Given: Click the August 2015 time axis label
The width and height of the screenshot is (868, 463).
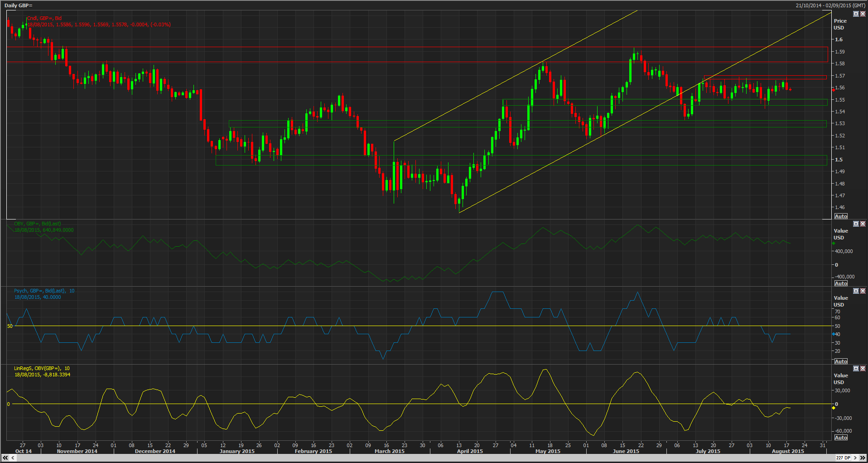Looking at the screenshot, I should point(788,451).
